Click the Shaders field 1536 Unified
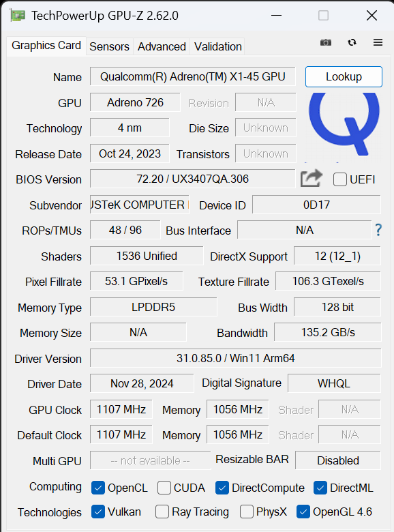This screenshot has width=394, height=532. click(x=147, y=256)
